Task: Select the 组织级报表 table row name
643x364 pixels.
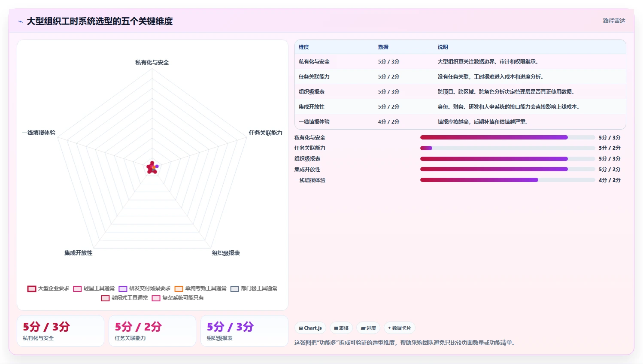Action: click(312, 92)
